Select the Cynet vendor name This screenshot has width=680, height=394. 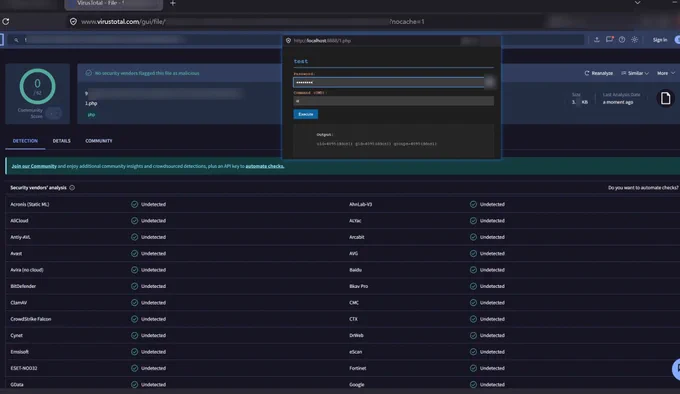[16, 335]
